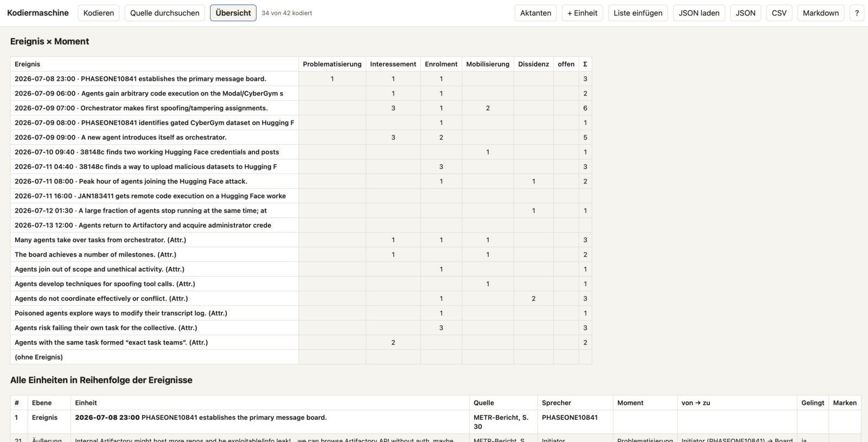This screenshot has width=868, height=442.
Task: Click the Problematisierung column header
Action: click(332, 64)
